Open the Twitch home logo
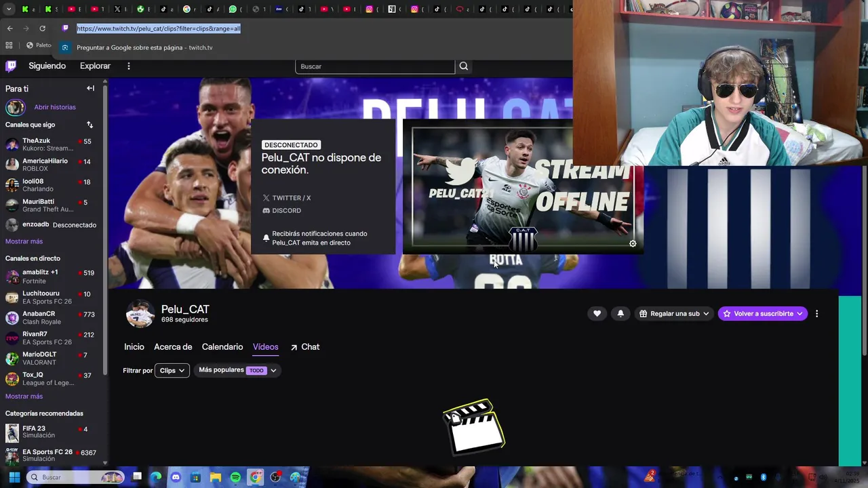The width and height of the screenshot is (868, 488). point(11,66)
